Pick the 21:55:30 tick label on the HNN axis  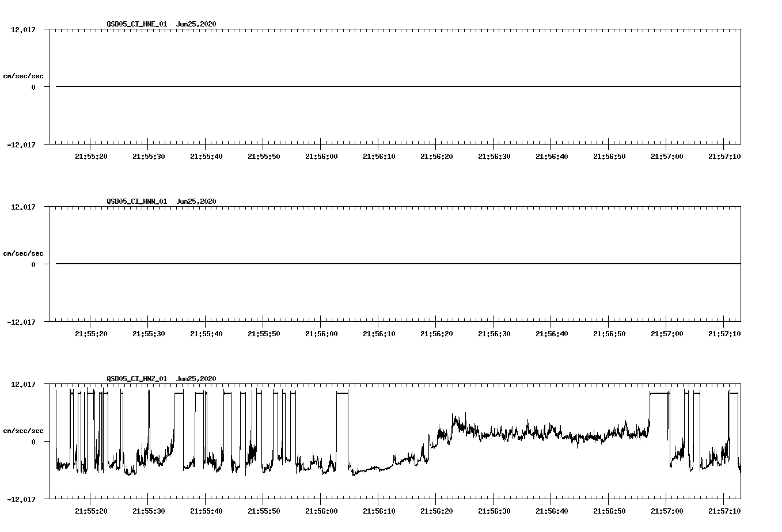pos(149,333)
